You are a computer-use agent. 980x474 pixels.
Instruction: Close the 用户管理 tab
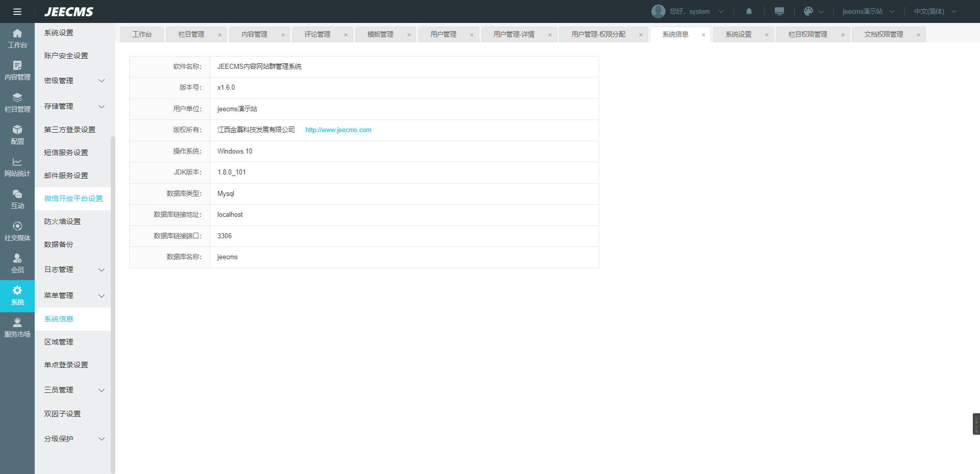472,35
